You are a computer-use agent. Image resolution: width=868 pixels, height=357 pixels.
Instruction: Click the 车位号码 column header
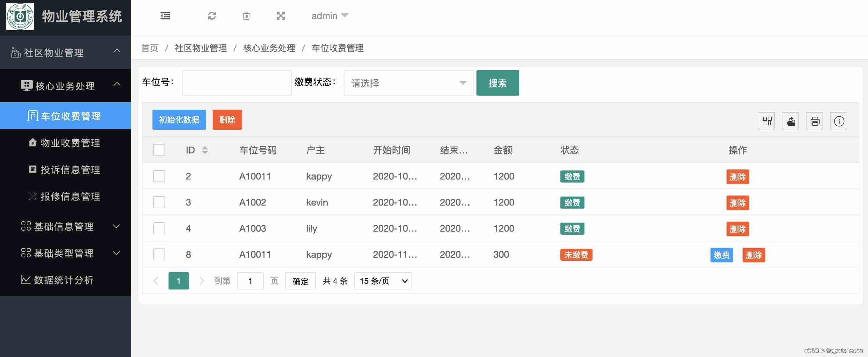pos(258,150)
